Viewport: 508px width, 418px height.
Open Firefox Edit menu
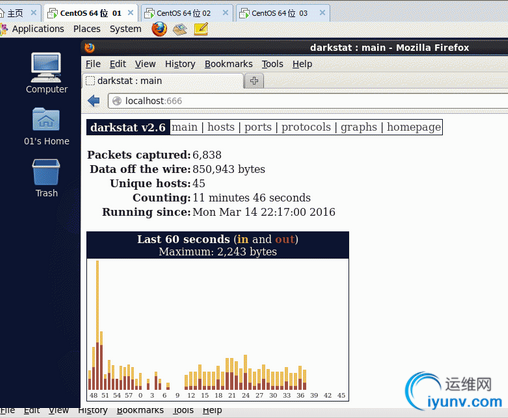pos(118,64)
